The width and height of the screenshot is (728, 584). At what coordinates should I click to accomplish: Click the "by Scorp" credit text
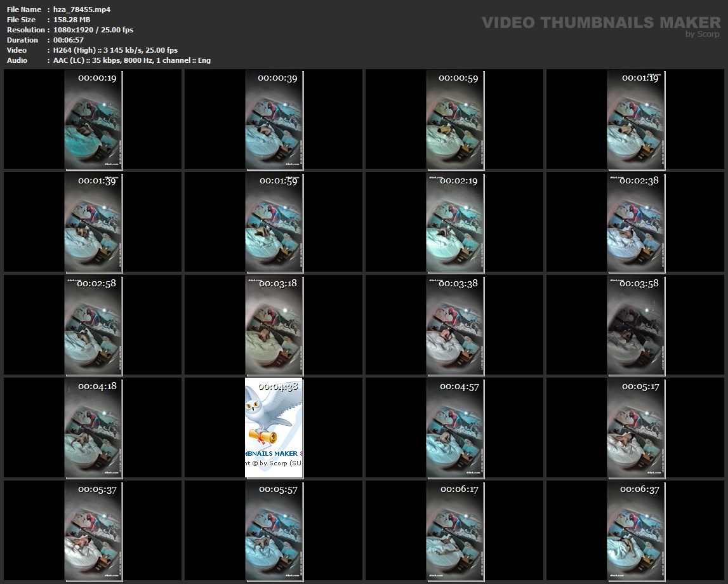703,34
